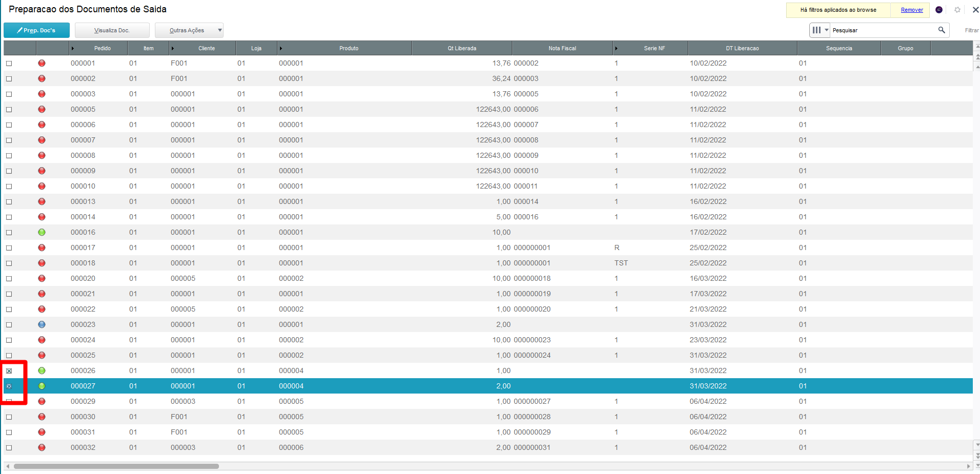This screenshot has height=474, width=980.
Task: Click the Remover filters link
Action: pyautogui.click(x=912, y=10)
